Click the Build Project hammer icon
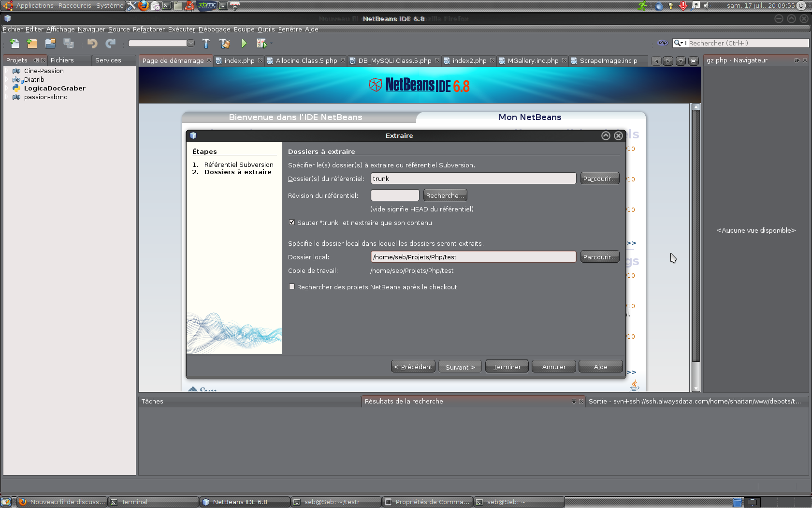 [x=206, y=43]
